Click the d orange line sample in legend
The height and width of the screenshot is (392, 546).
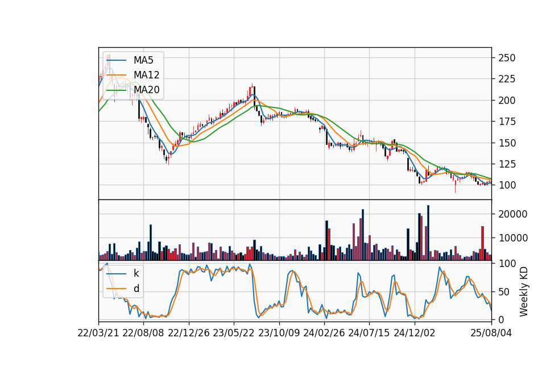(x=116, y=289)
